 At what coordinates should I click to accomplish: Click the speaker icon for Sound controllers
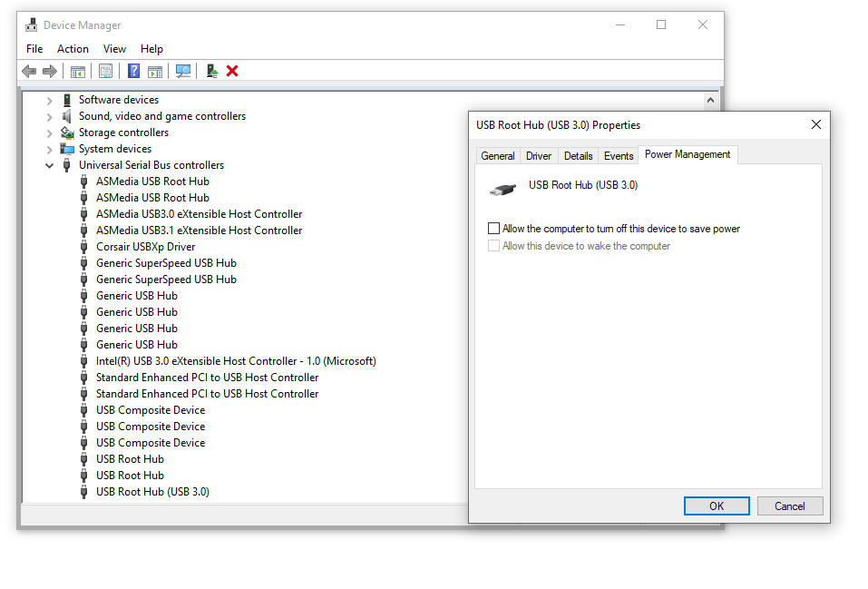[67, 116]
